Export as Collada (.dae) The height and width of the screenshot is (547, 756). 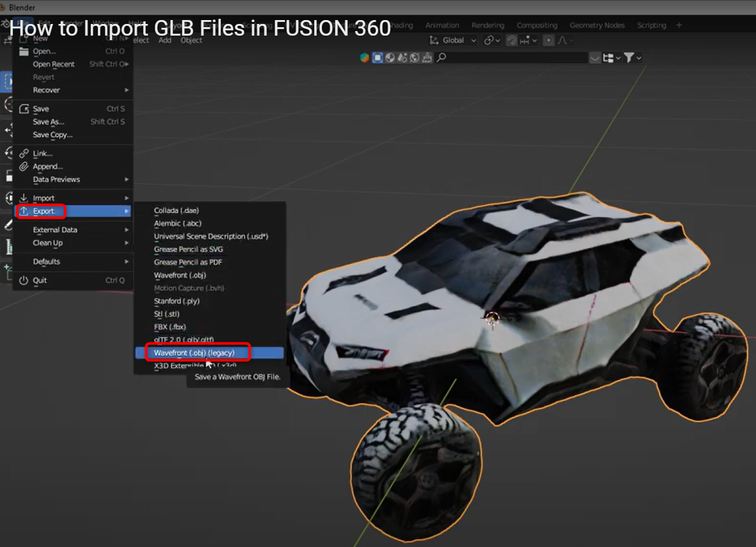[x=209, y=210]
